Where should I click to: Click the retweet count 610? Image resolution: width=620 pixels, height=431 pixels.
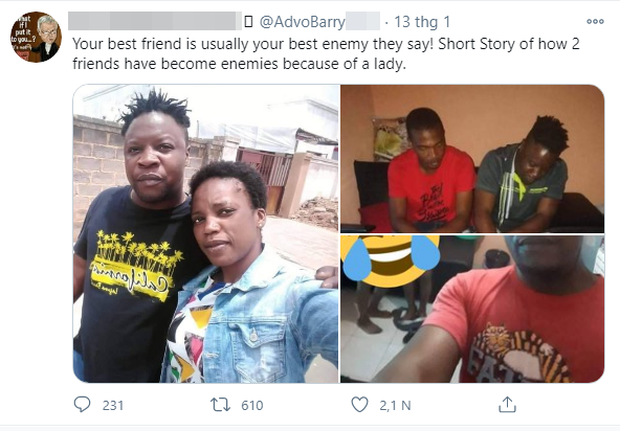pyautogui.click(x=251, y=405)
